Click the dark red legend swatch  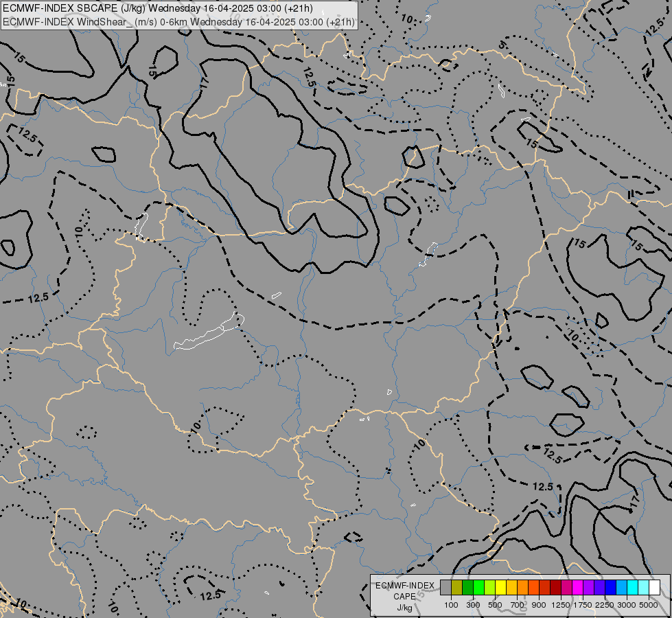tap(556, 587)
